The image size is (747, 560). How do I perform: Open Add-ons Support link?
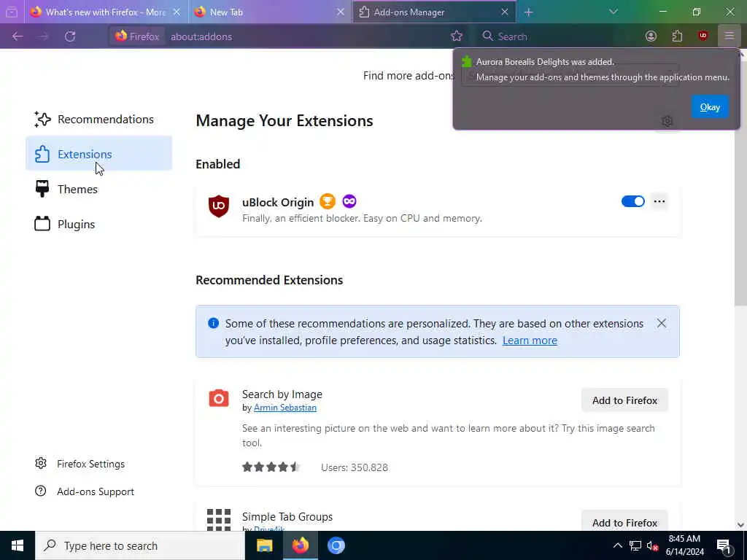coord(85,491)
